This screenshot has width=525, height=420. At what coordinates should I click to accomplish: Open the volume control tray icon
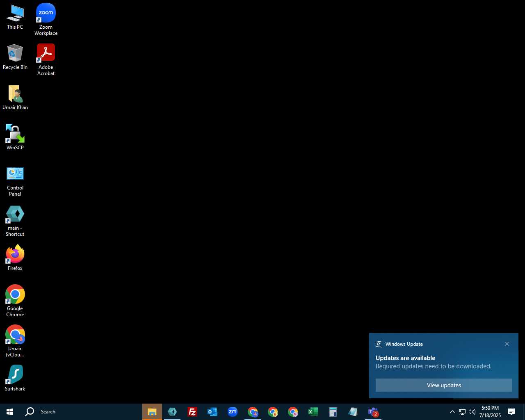[x=472, y=412]
